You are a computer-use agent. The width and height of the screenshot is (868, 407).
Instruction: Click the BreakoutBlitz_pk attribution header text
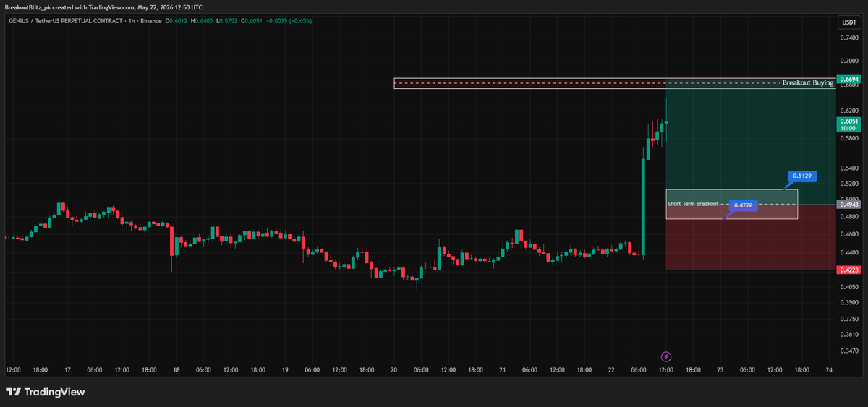pos(103,7)
